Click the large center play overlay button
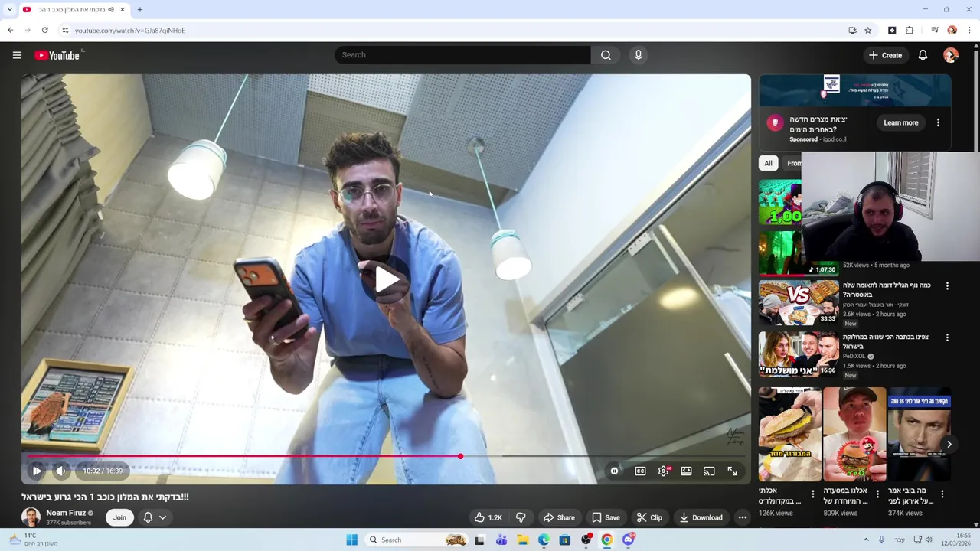Image resolution: width=980 pixels, height=551 pixels. pos(386,279)
